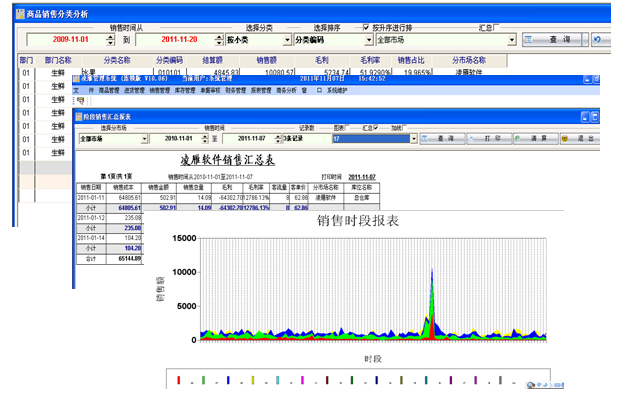Click the 清屏 button icon
The width and height of the screenshot is (632, 399).
517,138
